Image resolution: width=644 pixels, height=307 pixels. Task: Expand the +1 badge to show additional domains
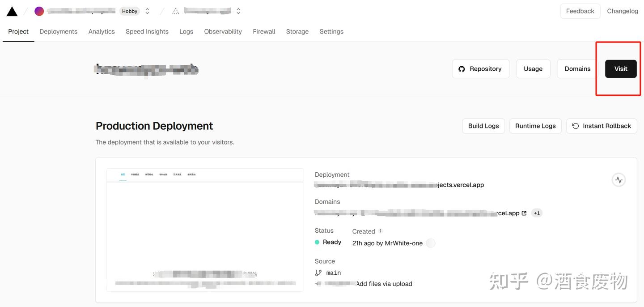click(x=537, y=213)
